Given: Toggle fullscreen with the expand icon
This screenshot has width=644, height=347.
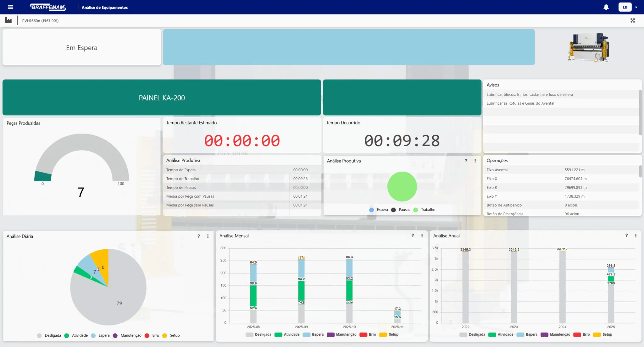Looking at the screenshot, I should (x=633, y=20).
